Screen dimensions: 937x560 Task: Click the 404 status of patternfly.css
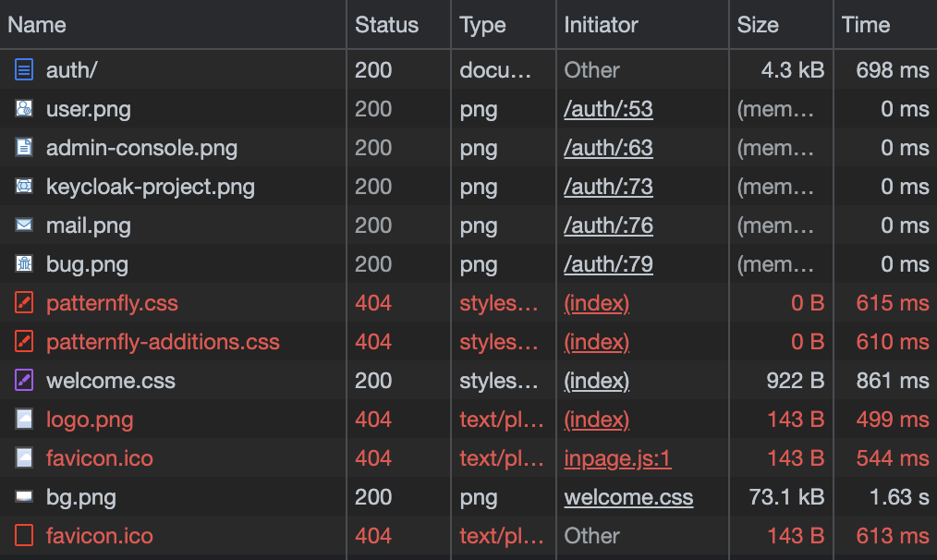pos(373,303)
